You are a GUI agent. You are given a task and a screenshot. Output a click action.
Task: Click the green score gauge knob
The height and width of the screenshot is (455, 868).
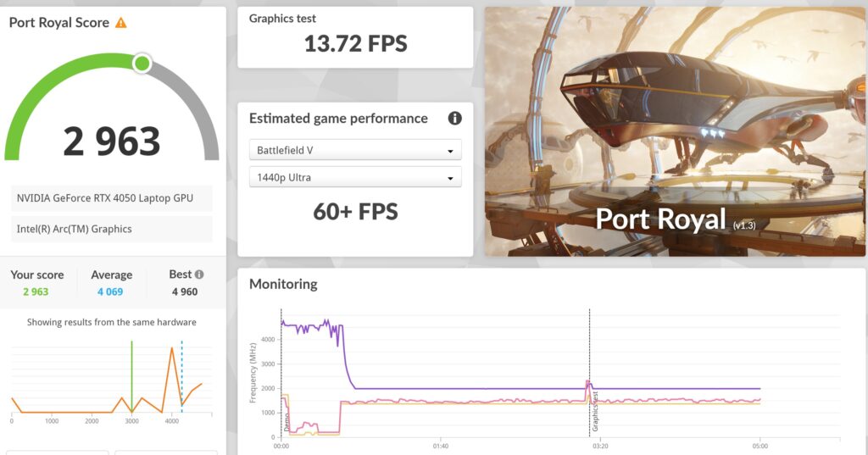(x=142, y=63)
